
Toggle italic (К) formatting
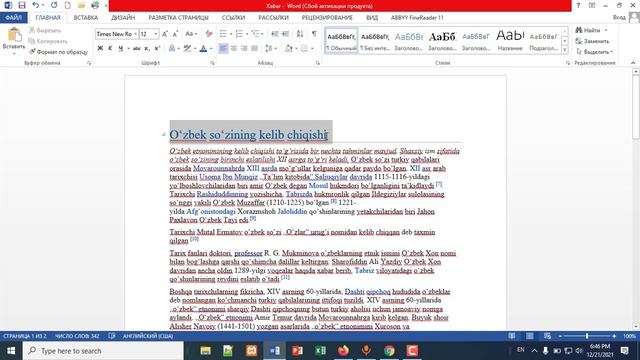point(110,49)
